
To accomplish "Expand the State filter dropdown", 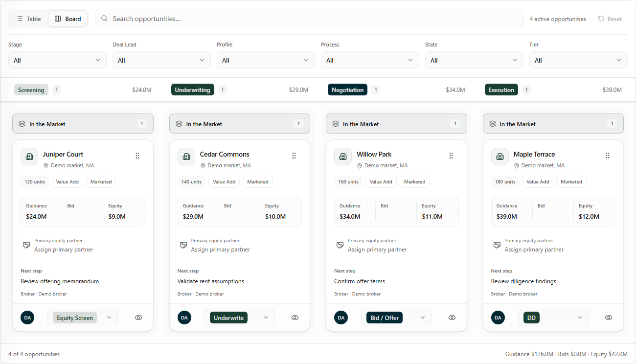I will tap(474, 60).
